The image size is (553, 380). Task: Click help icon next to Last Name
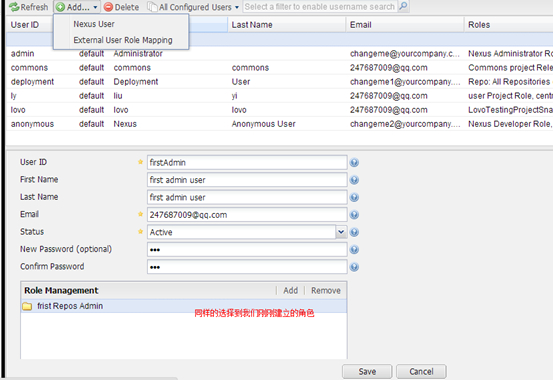click(x=354, y=198)
